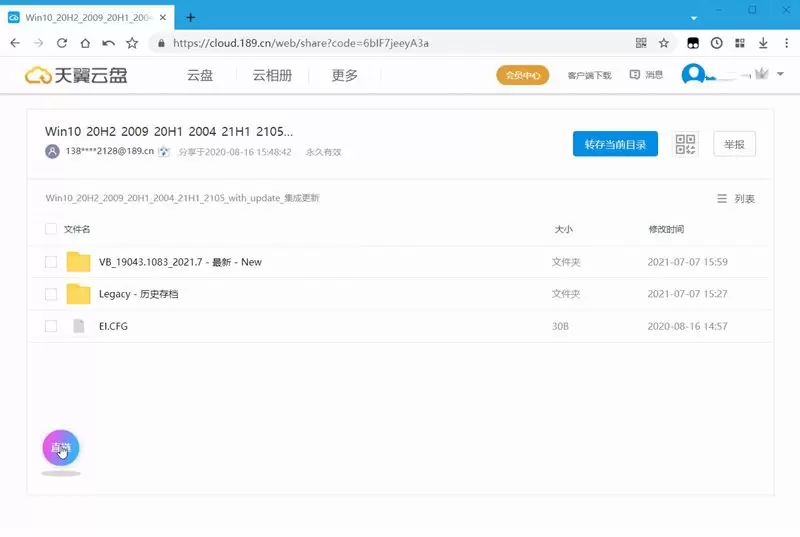This screenshot has height=537, width=800.
Task: Tick checkbox for VB_19043.1083_2021.7 folder
Action: [51, 262]
